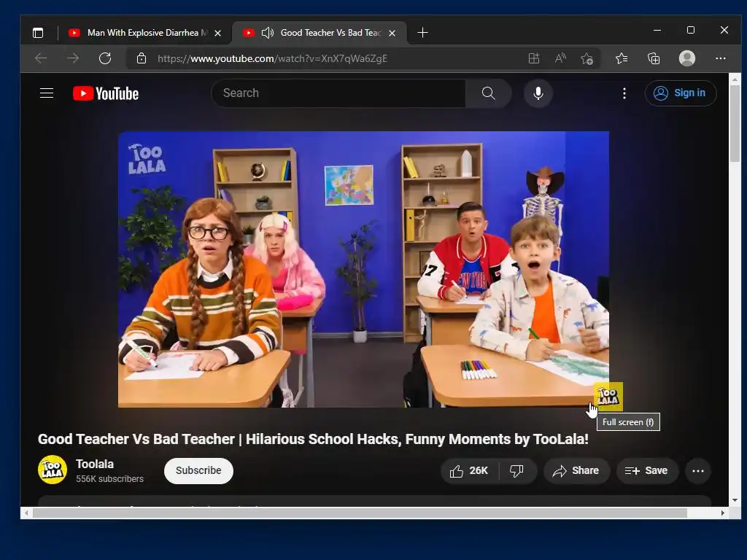Open the Toolala channel name link
The width and height of the screenshot is (747, 560).
click(x=95, y=464)
